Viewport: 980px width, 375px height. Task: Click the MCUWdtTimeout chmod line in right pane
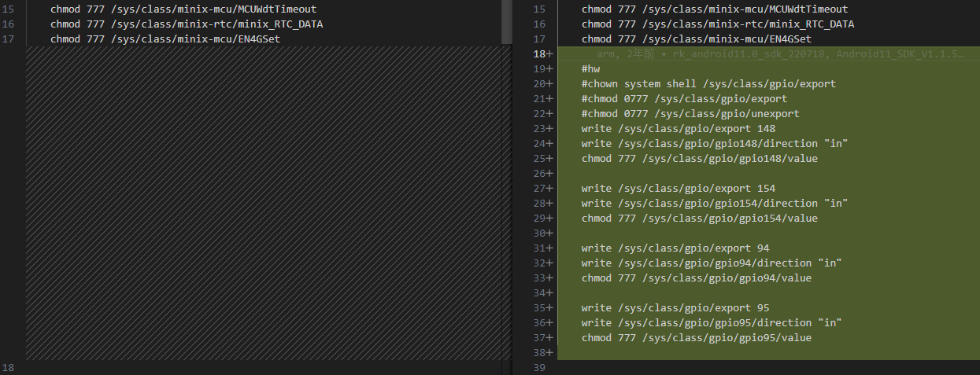click(x=715, y=9)
